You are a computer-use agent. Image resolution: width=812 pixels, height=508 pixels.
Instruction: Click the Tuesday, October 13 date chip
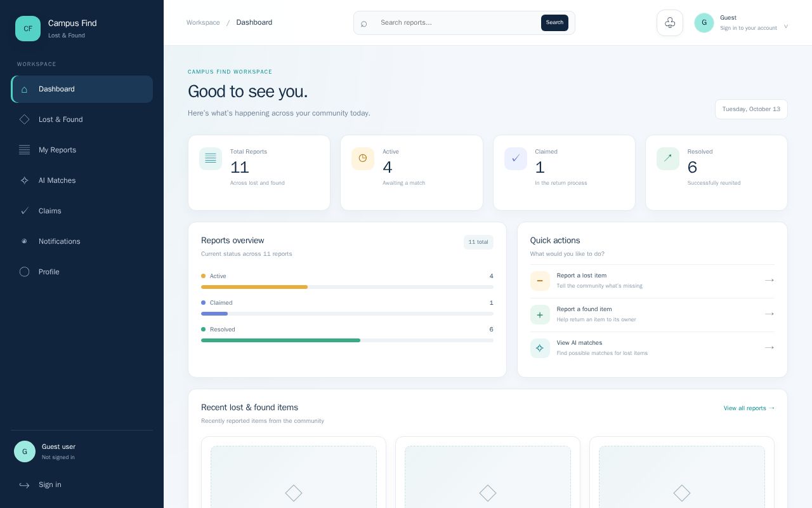point(751,109)
